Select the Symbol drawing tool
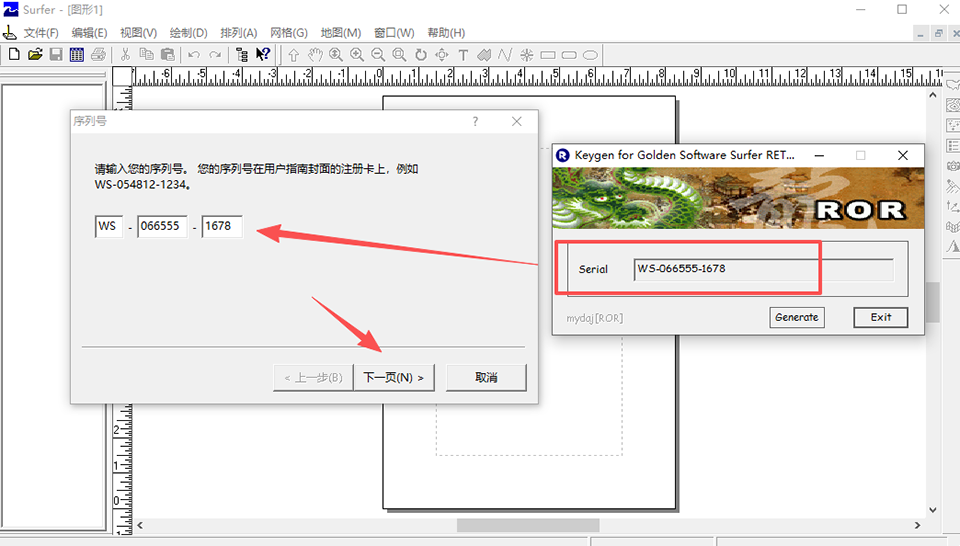960x546 pixels. pyautogui.click(x=527, y=55)
